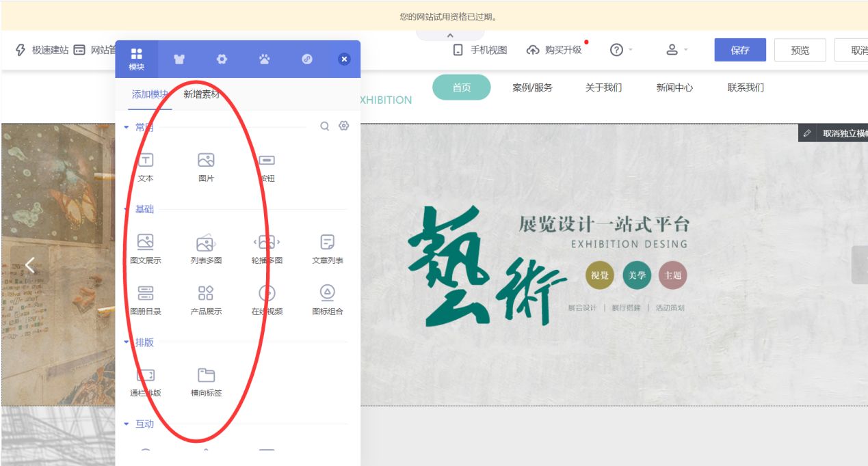Screen dimensions: 868x466
Task: Add the 列表多图 module
Action: [x=206, y=249]
